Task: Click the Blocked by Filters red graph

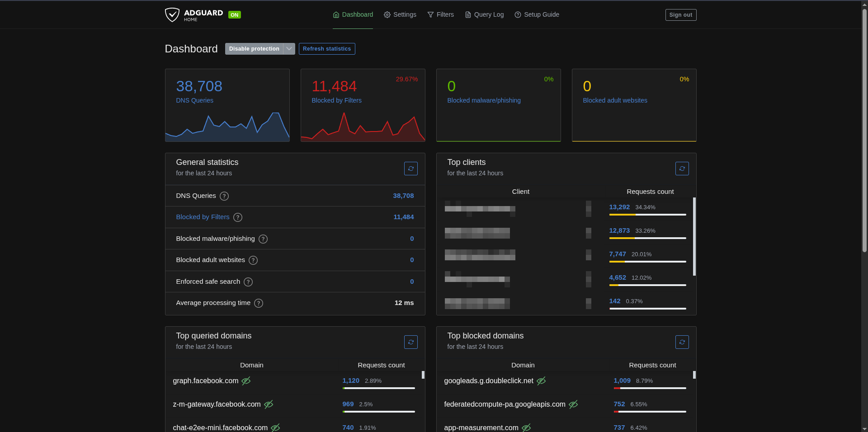Action: (x=363, y=127)
